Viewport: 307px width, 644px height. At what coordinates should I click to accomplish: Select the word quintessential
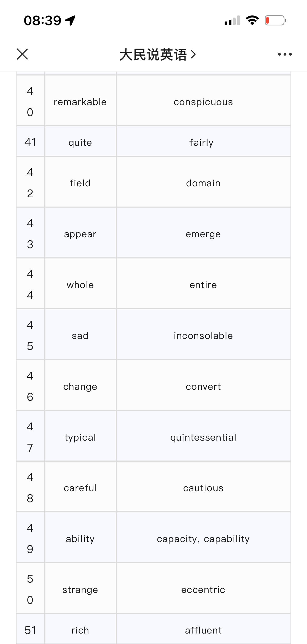coord(203,437)
